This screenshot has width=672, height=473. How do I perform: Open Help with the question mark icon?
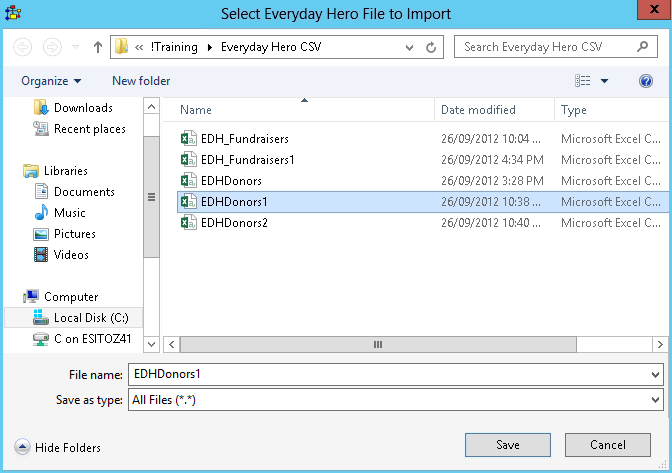pyautogui.click(x=646, y=81)
